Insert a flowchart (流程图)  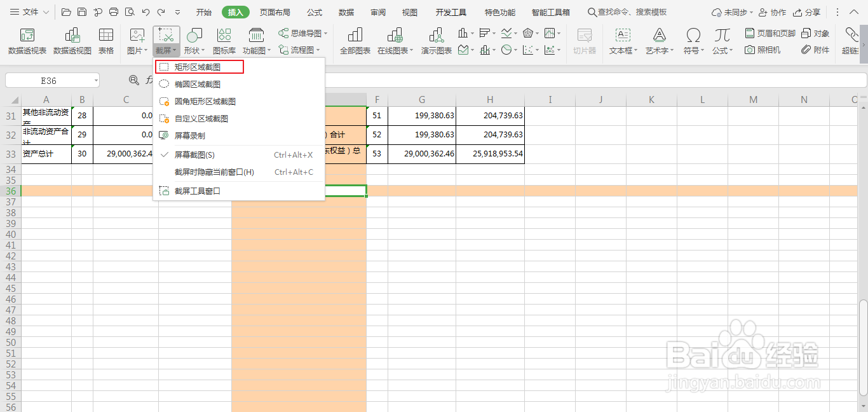pos(299,50)
